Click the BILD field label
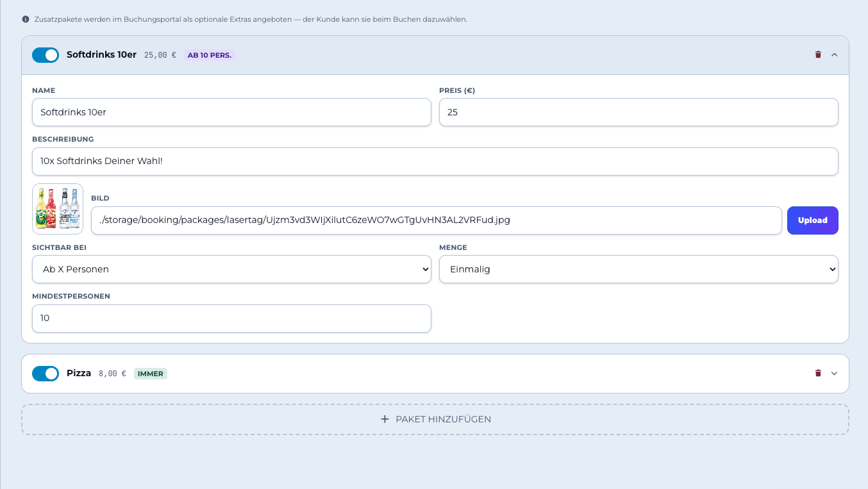The width and height of the screenshot is (868, 489). coord(100,199)
